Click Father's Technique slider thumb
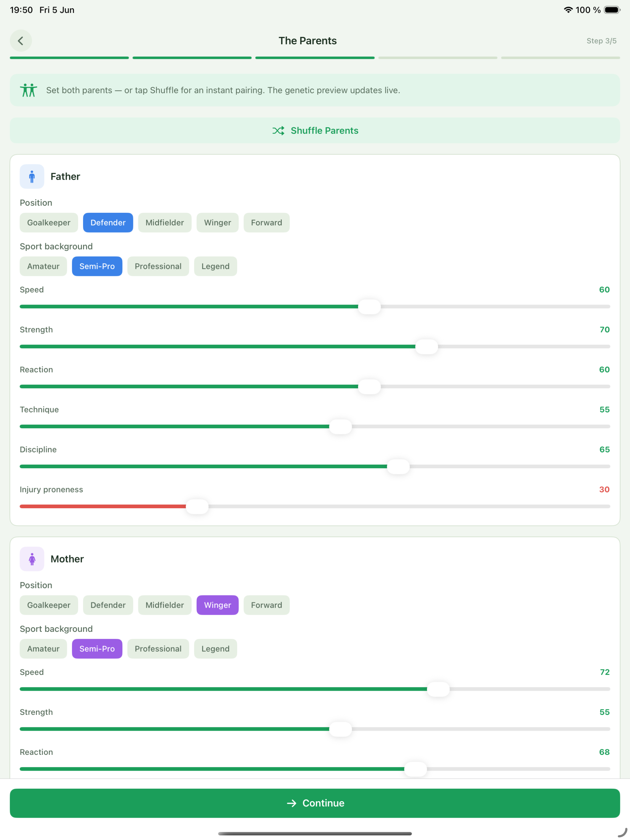Image resolution: width=630 pixels, height=840 pixels. pos(341,426)
